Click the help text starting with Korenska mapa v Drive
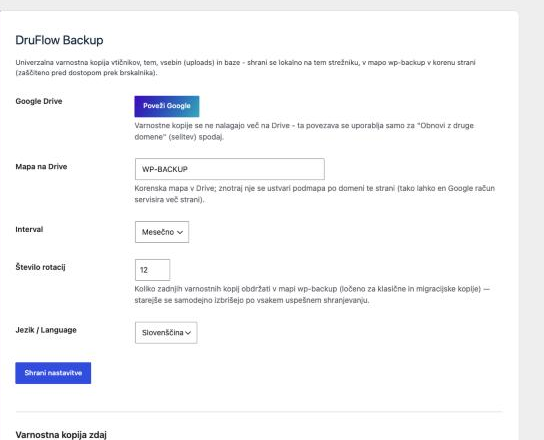The height and width of the screenshot is (440, 544). tap(315, 194)
